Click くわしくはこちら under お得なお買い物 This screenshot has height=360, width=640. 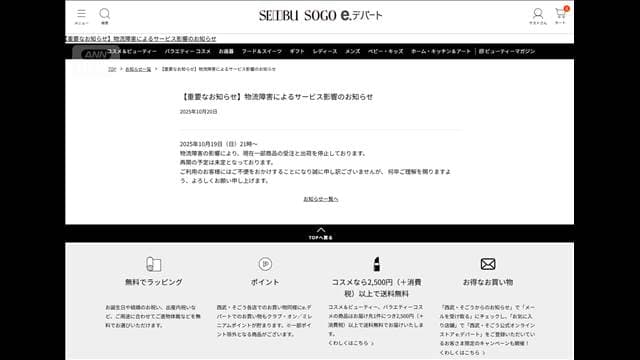pyautogui.click(x=462, y=352)
